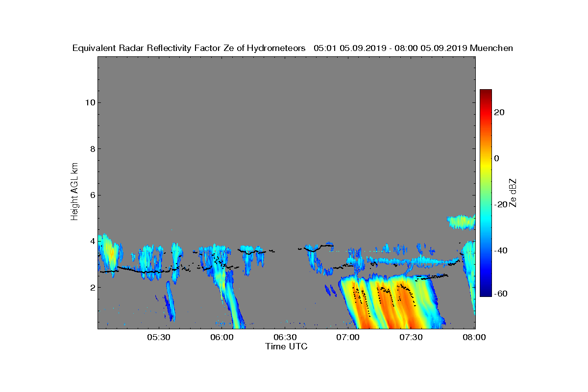Click the height tick label 6
This screenshot has height=392, width=588.
(92, 195)
